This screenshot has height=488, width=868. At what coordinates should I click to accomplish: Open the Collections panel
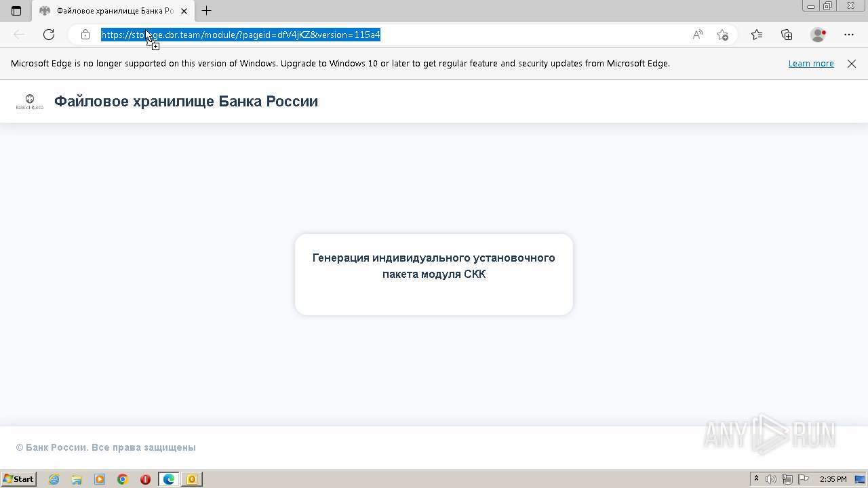click(787, 35)
